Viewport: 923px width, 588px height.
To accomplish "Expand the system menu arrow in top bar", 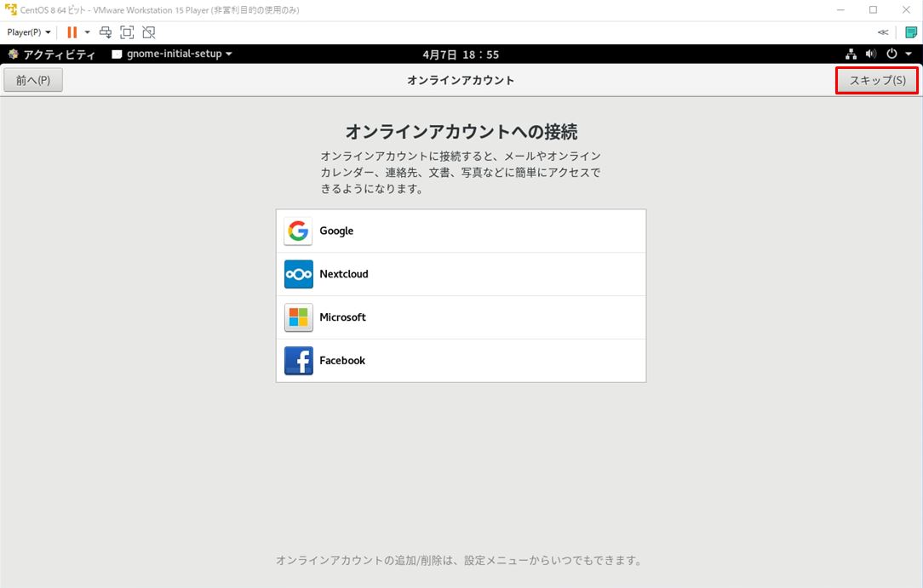I will point(909,54).
